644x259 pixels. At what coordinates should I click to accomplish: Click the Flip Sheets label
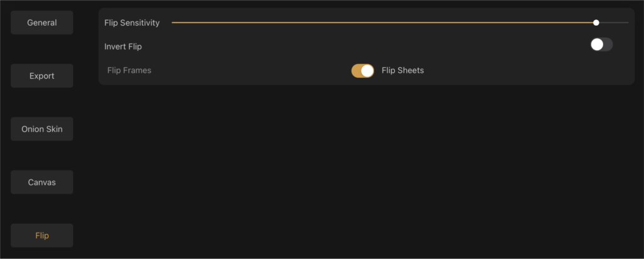pyautogui.click(x=402, y=70)
